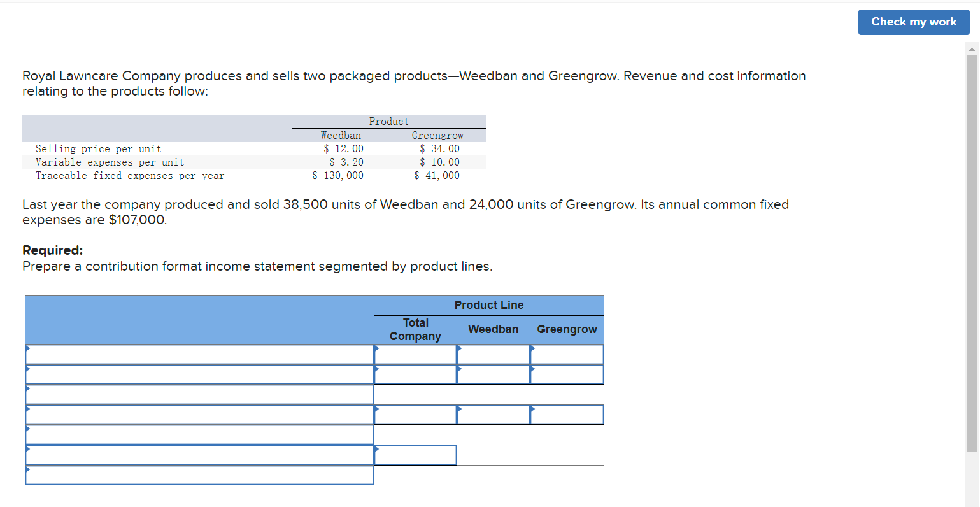This screenshot has height=507, width=980.
Task: Select fourth row Greengrow input cell
Action: coord(567,415)
